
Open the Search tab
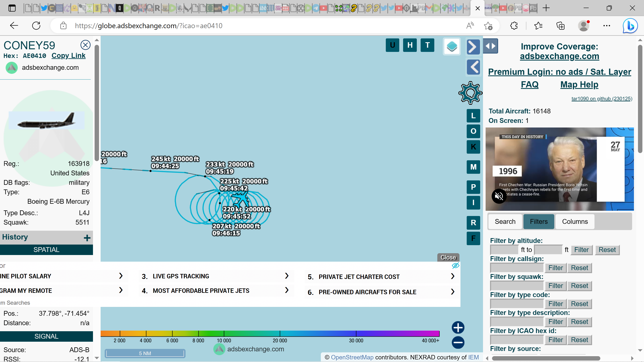point(505,222)
